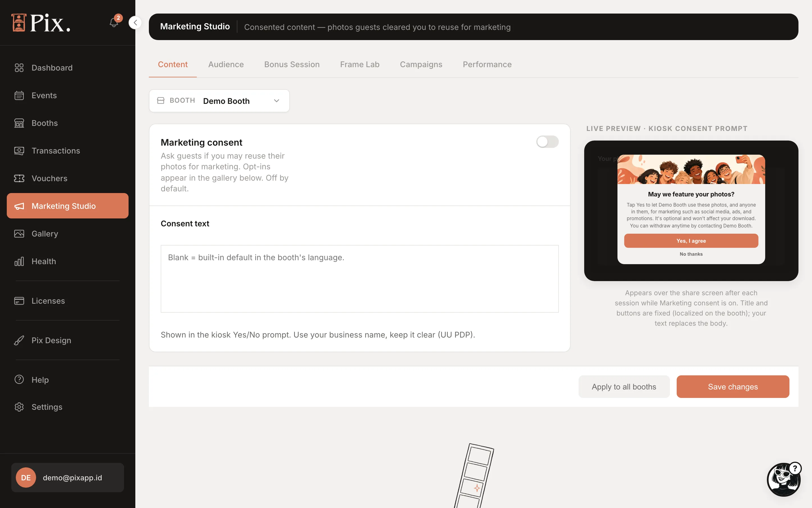Viewport: 812px width, 508px height.
Task: Click the Dashboard grid icon
Action: pos(19,68)
